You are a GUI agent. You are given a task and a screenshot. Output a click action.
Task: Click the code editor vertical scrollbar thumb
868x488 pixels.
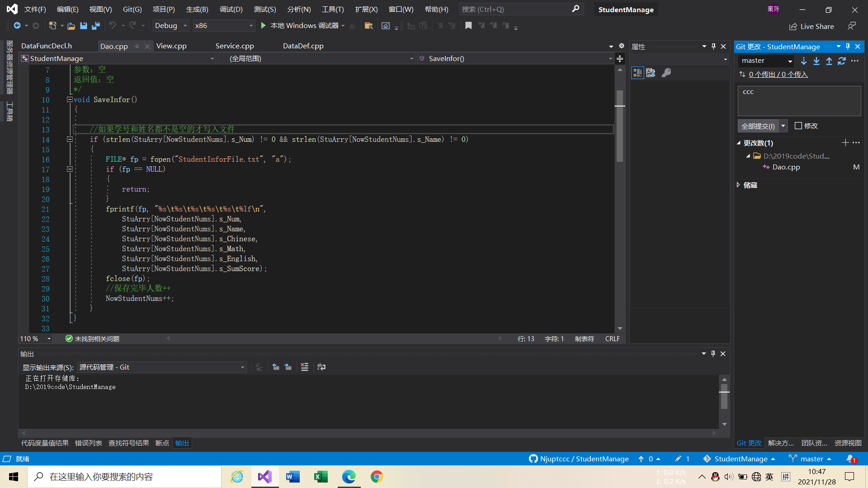pyautogui.click(x=620, y=127)
